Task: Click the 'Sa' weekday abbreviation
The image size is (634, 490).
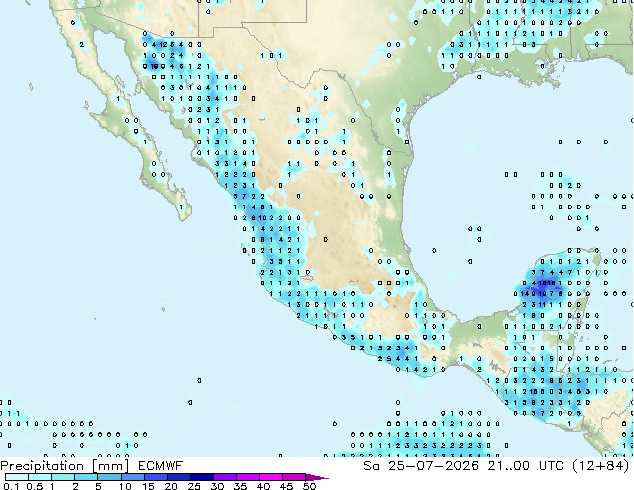Action: (371, 466)
